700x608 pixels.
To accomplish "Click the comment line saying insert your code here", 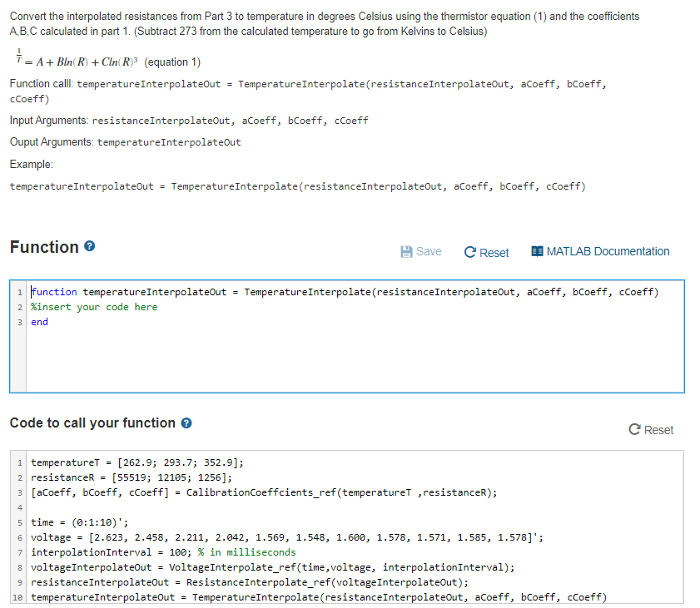I will pyautogui.click(x=90, y=306).
